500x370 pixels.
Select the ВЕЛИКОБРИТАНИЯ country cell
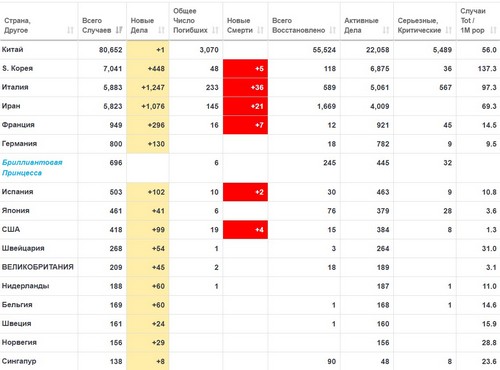tap(38, 267)
